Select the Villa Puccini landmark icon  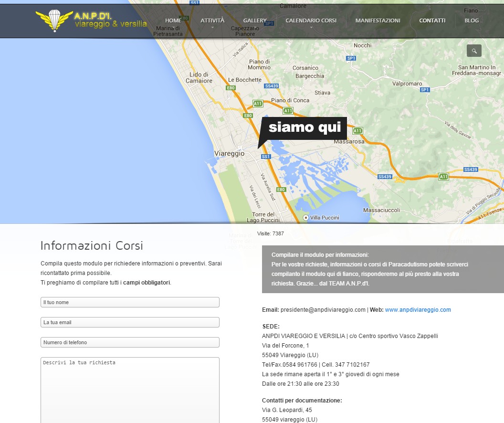(306, 218)
